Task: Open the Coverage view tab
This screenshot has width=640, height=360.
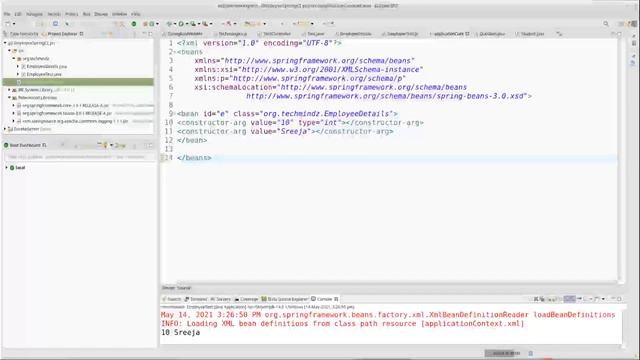Action: pos(246,299)
